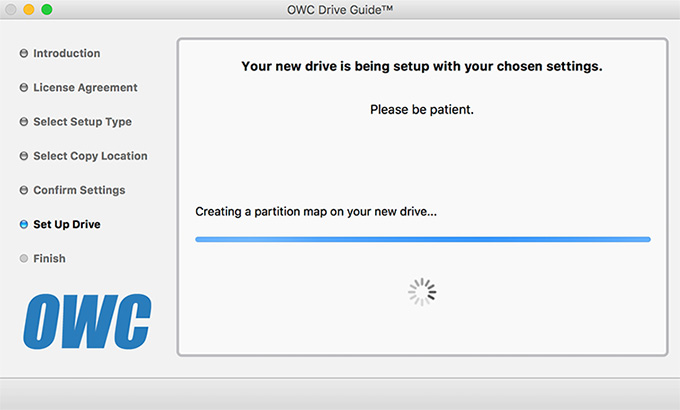Image resolution: width=680 pixels, height=410 pixels.
Task: Click the Select Copy Location bullet icon
Action: [24, 156]
